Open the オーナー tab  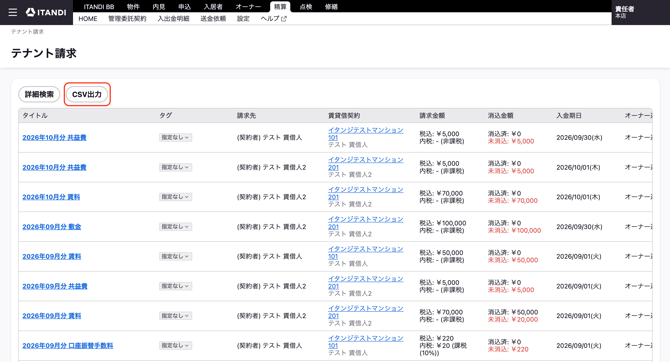point(248,6)
